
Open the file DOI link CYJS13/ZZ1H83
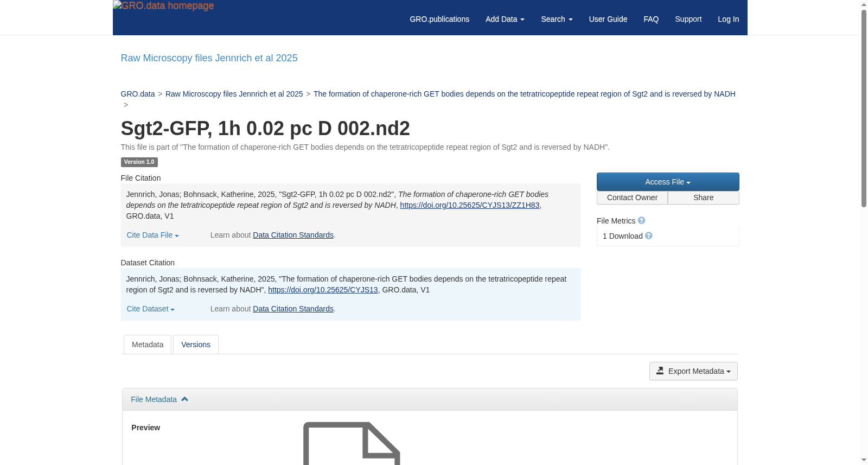tap(470, 205)
